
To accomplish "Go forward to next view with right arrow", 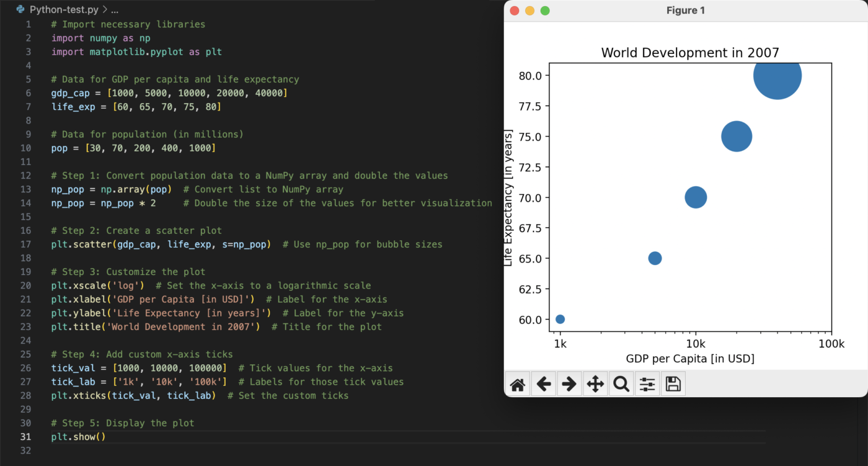I will tap(569, 384).
